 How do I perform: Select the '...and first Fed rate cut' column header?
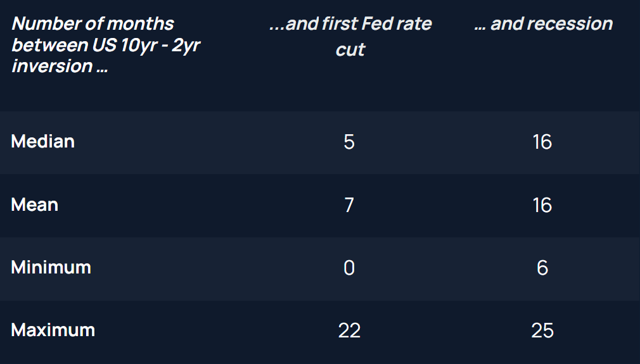coord(350,37)
